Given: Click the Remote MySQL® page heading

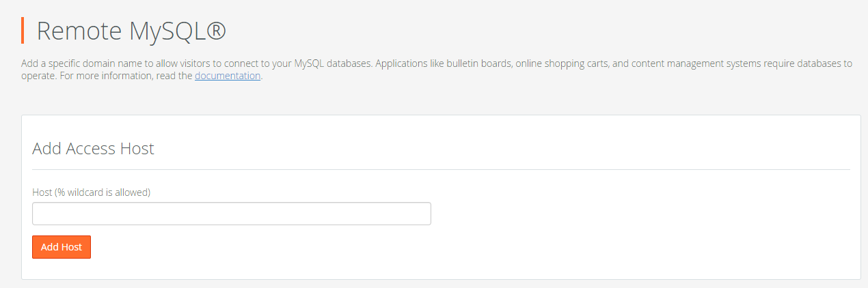Looking at the screenshot, I should click(131, 31).
